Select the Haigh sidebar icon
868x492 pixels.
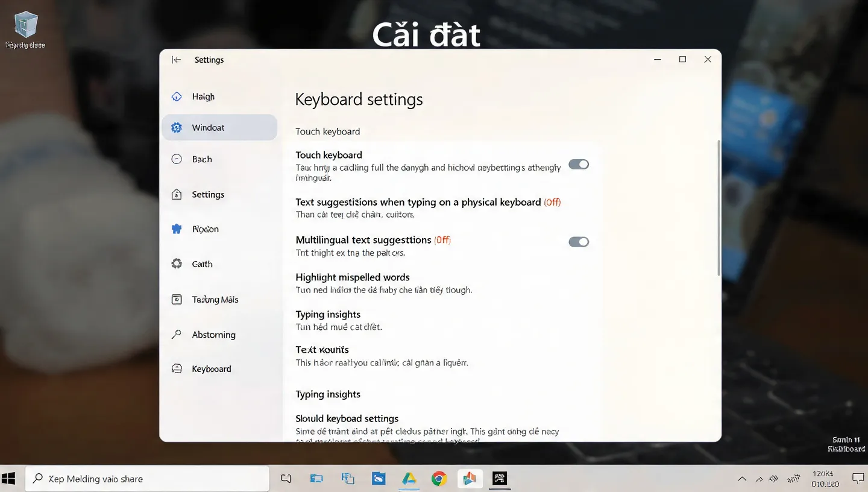[x=177, y=96]
